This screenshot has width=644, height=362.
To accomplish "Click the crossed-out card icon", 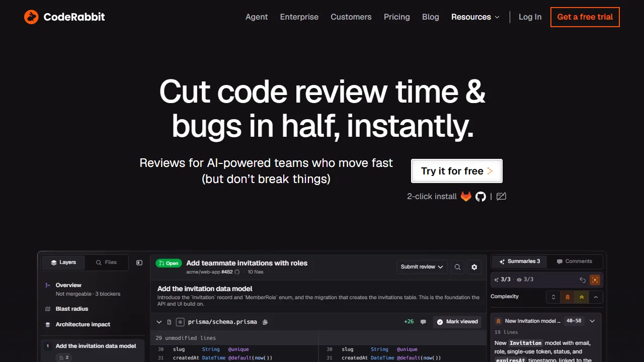I will 501,196.
